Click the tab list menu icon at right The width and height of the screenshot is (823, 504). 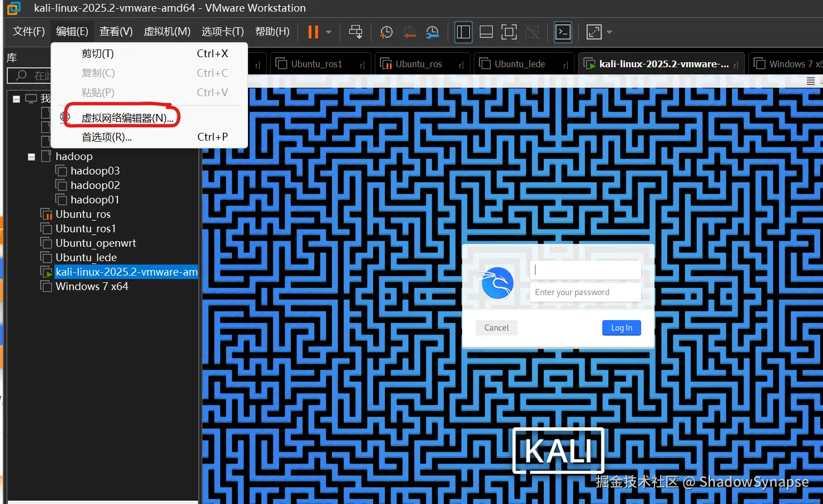pos(811,81)
